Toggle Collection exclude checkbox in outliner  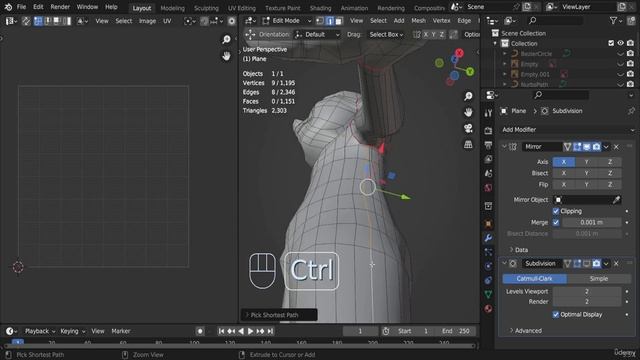point(611,43)
